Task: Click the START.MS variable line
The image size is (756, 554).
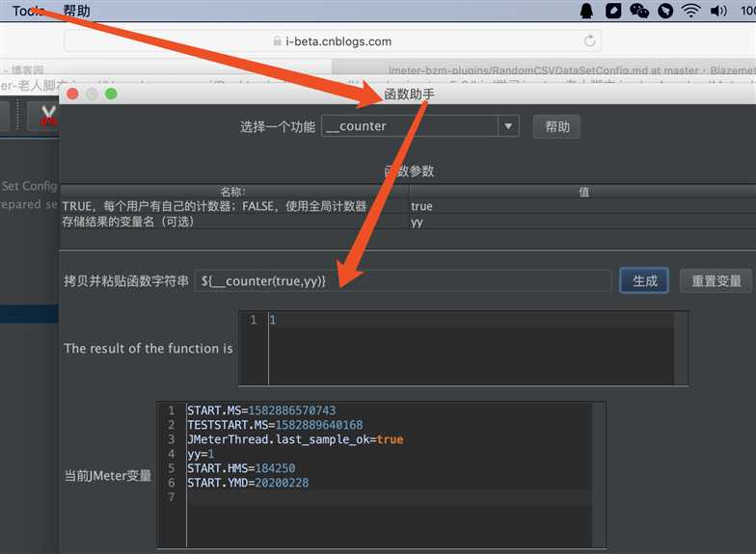Action: coord(262,410)
